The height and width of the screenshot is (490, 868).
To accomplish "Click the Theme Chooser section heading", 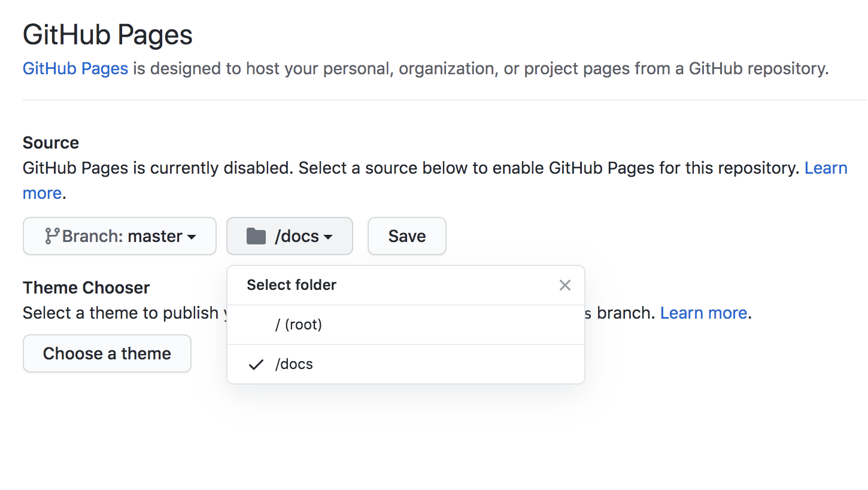I will coord(86,288).
